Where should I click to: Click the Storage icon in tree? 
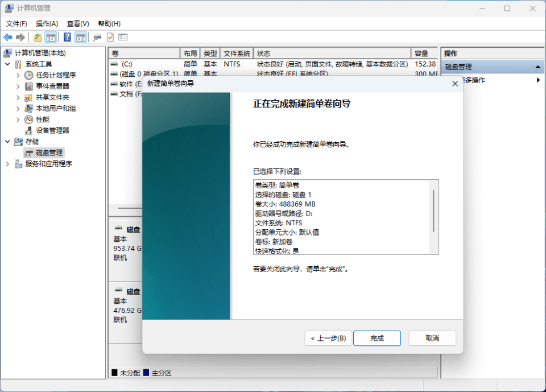pos(18,142)
